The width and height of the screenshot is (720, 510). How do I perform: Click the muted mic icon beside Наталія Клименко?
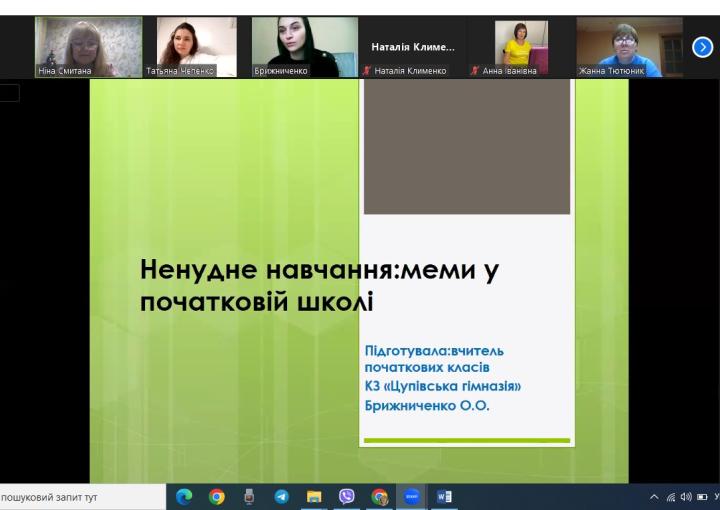click(x=367, y=71)
